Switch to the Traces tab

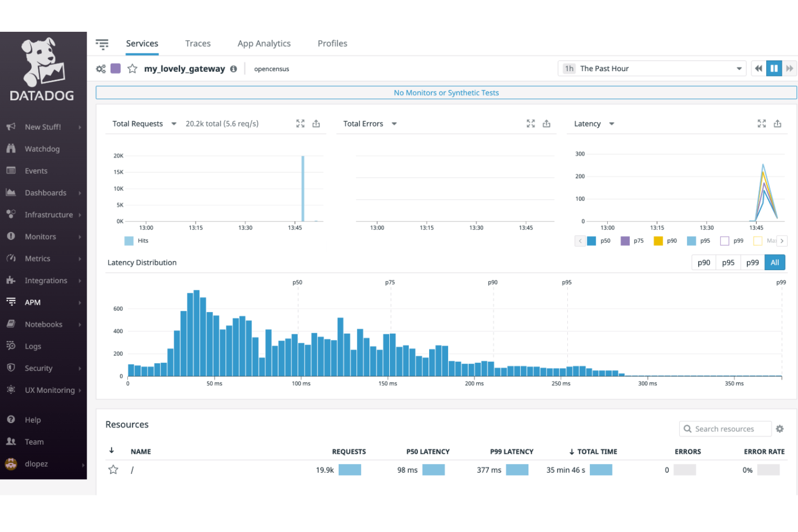pyautogui.click(x=198, y=43)
